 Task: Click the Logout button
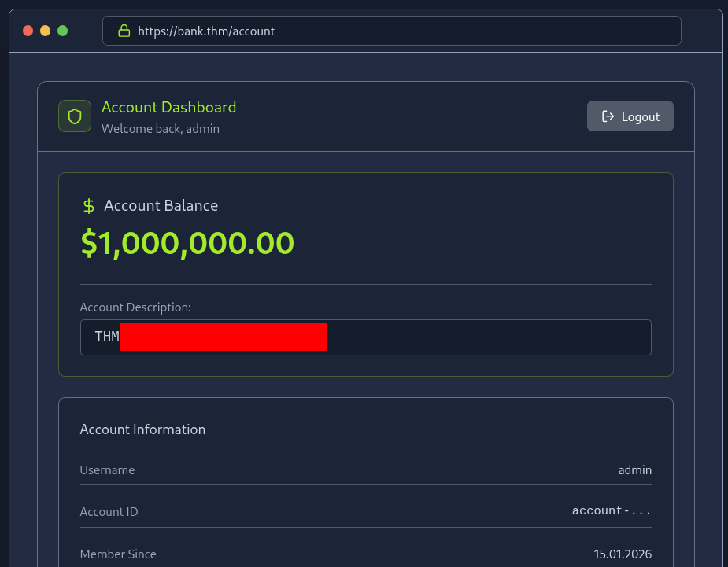pyautogui.click(x=630, y=116)
